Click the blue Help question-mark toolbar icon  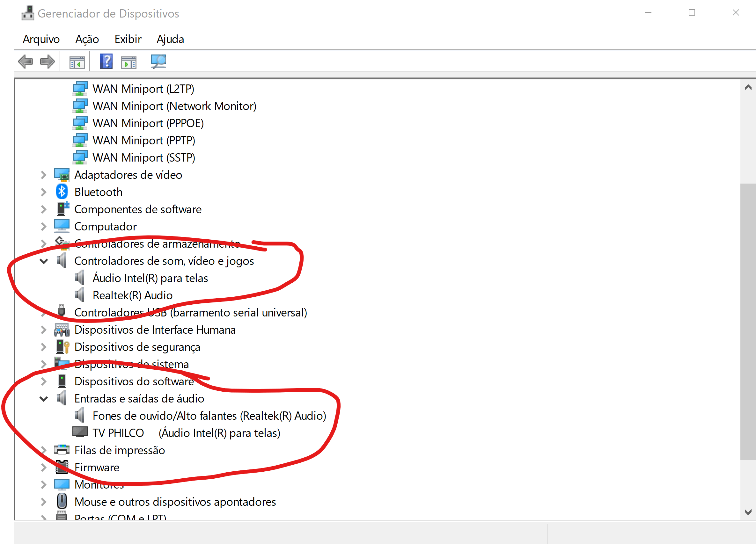pyautogui.click(x=106, y=62)
